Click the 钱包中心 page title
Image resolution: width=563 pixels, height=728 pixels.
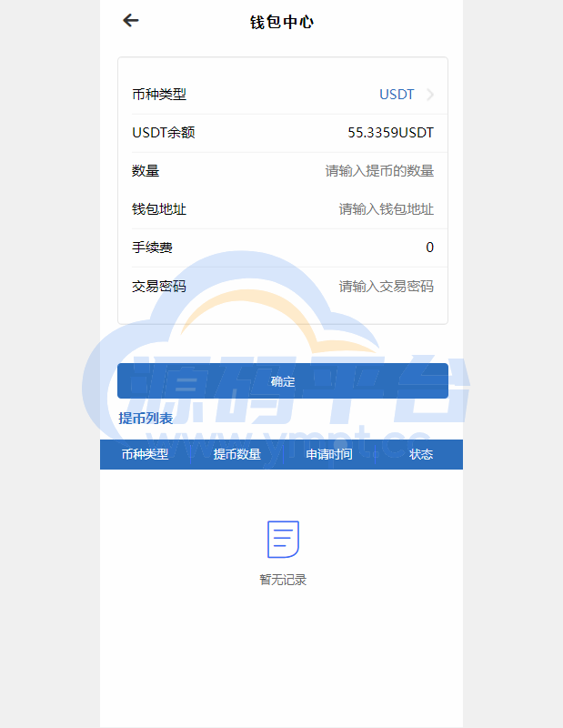[x=282, y=22]
